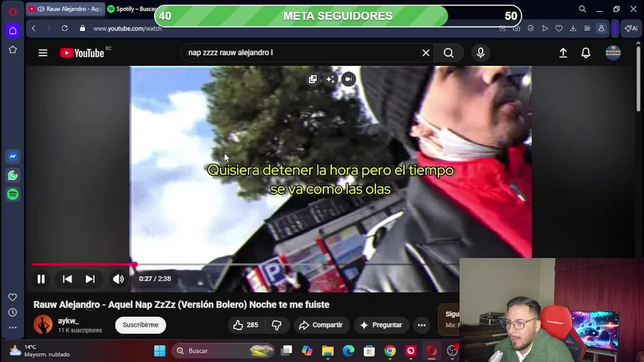Open Google Chrome from taskbar
The height and width of the screenshot is (362, 644).
point(390,350)
